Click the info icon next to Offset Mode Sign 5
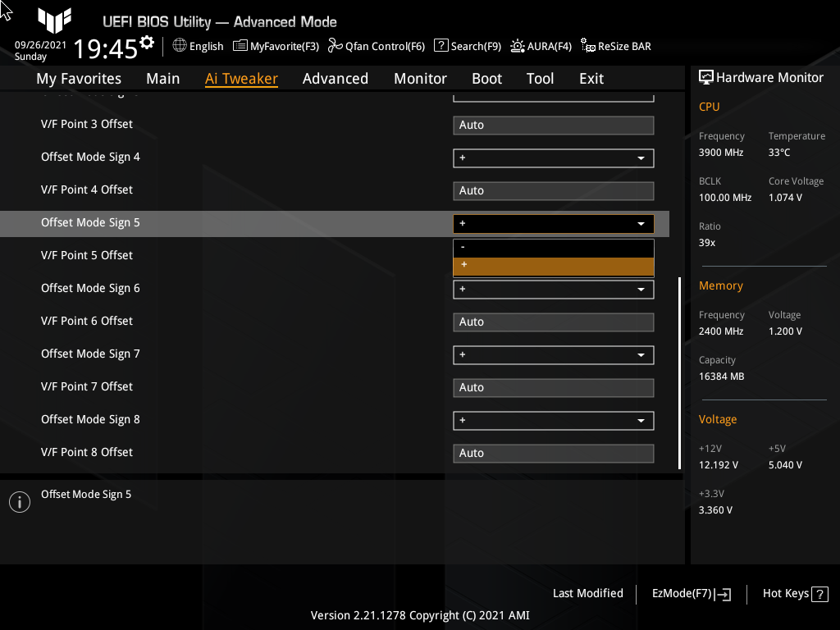 pyautogui.click(x=19, y=501)
